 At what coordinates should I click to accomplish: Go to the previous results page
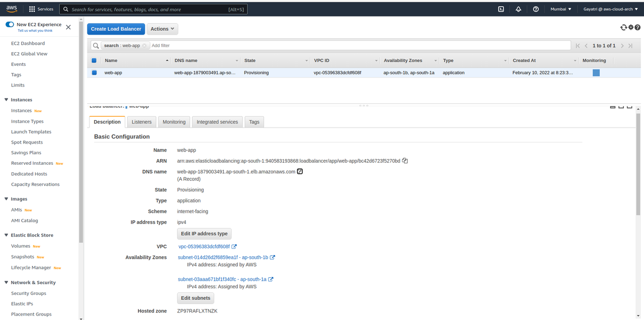point(586,46)
